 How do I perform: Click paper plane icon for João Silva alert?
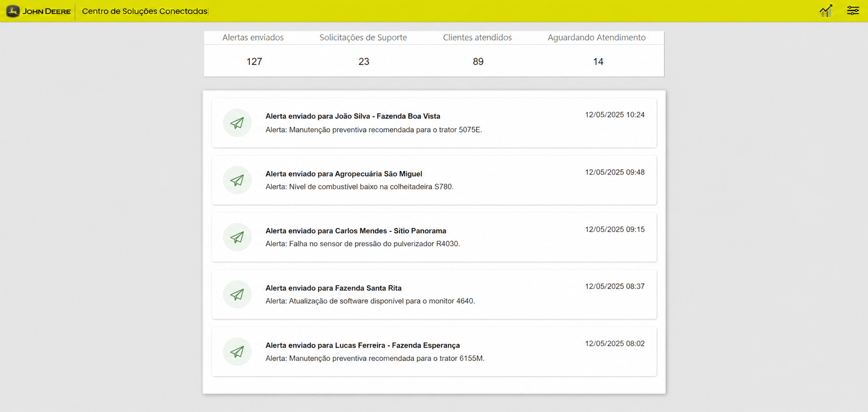point(237,123)
